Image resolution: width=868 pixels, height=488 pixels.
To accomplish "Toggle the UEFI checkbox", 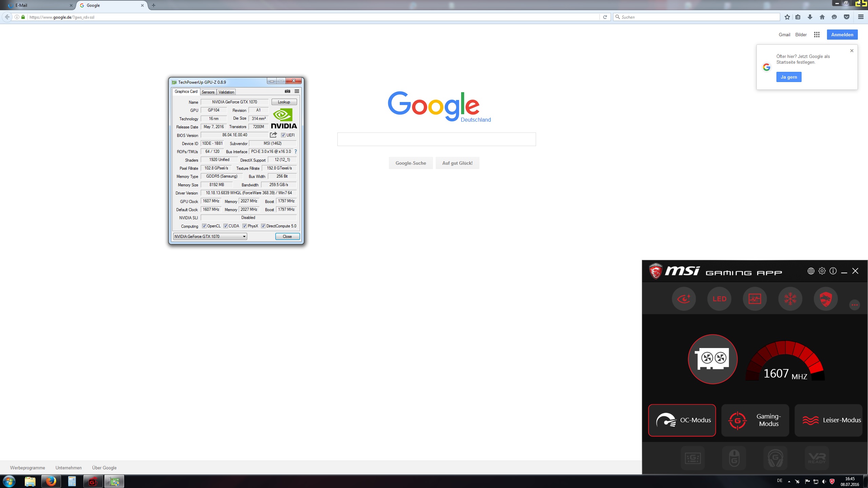I will point(283,135).
